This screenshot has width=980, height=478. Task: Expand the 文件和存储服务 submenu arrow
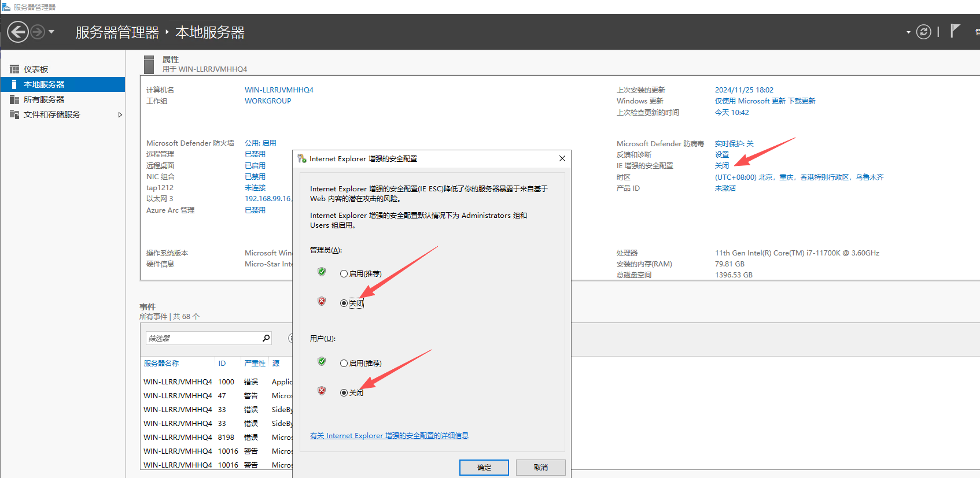(120, 115)
